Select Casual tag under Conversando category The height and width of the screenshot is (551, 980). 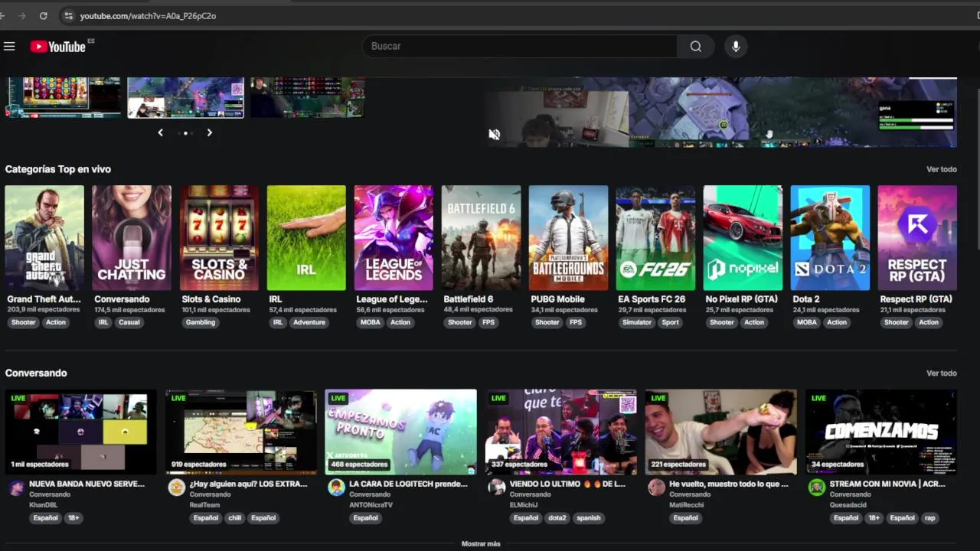tap(129, 322)
